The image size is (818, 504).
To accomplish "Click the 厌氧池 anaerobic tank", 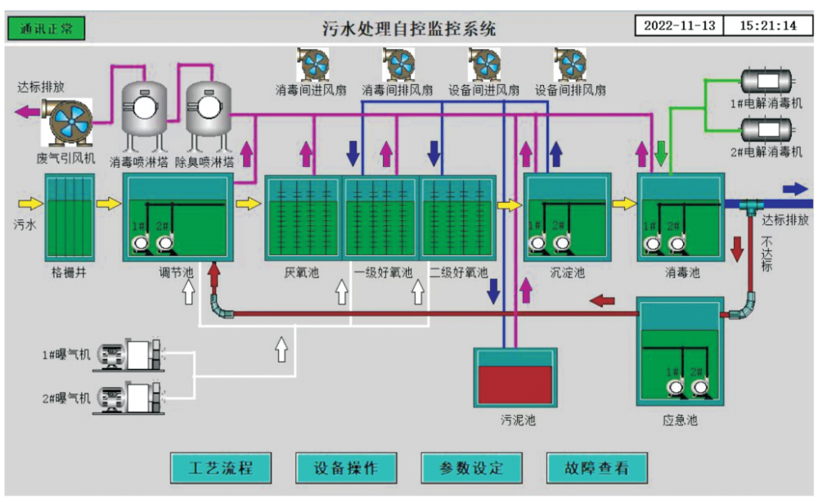I will pyautogui.click(x=303, y=218).
